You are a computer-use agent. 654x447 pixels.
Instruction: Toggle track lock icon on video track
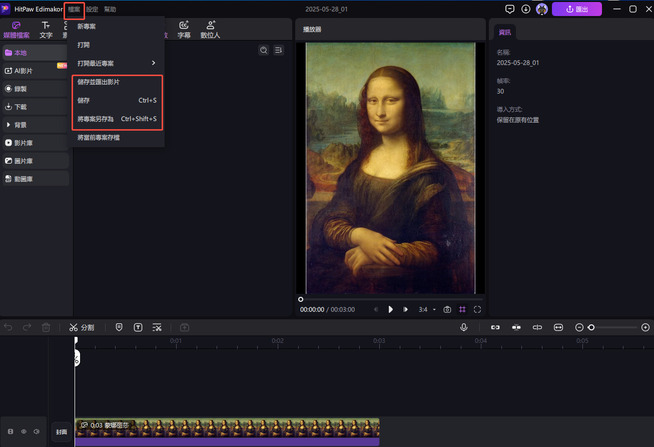pyautogui.click(x=10, y=432)
